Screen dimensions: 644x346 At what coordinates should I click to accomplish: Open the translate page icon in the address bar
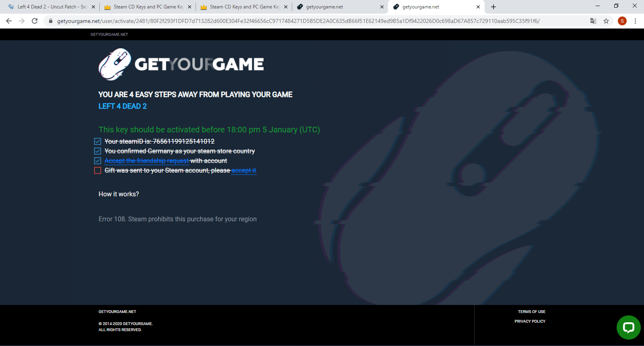(593, 21)
